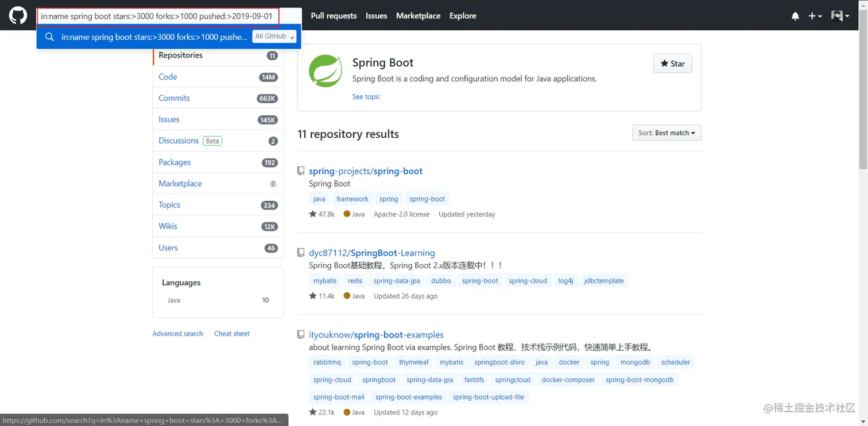Click the docker-composer topic tag
Viewport: 868px width, 426px height.
pos(568,380)
